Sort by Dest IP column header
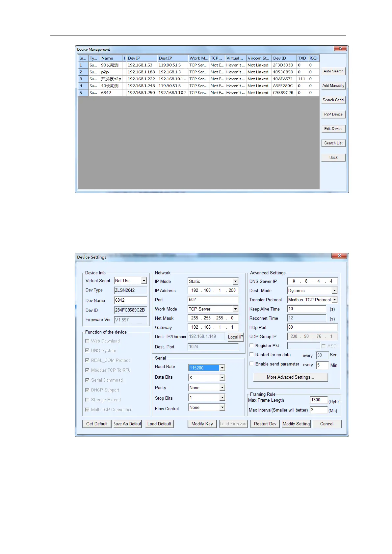The height and width of the screenshot is (554, 392). (x=172, y=58)
